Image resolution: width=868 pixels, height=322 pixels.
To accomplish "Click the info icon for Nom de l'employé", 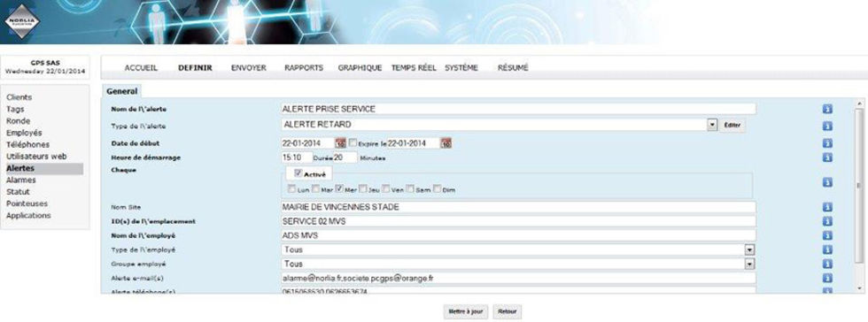I will (x=827, y=235).
